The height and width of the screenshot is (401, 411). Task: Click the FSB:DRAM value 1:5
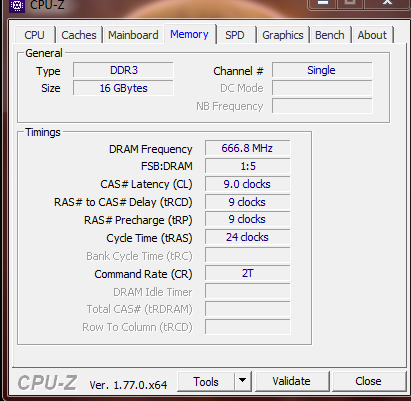[247, 166]
